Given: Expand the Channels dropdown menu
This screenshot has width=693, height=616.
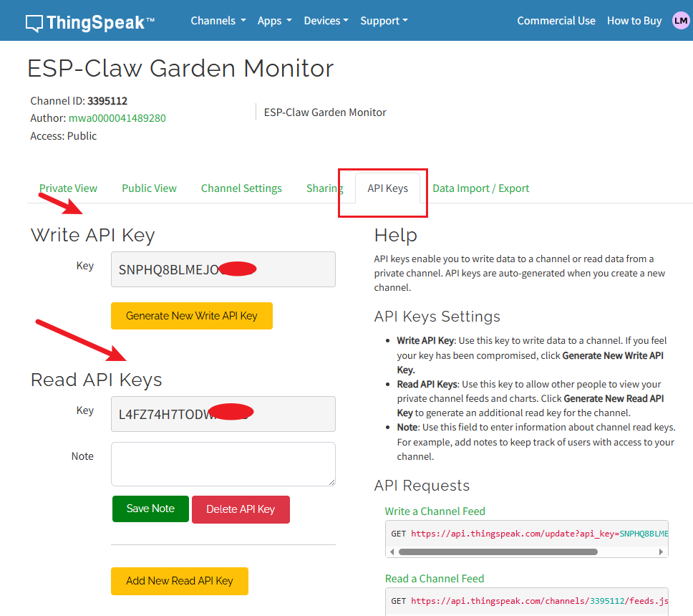Looking at the screenshot, I should click(218, 21).
